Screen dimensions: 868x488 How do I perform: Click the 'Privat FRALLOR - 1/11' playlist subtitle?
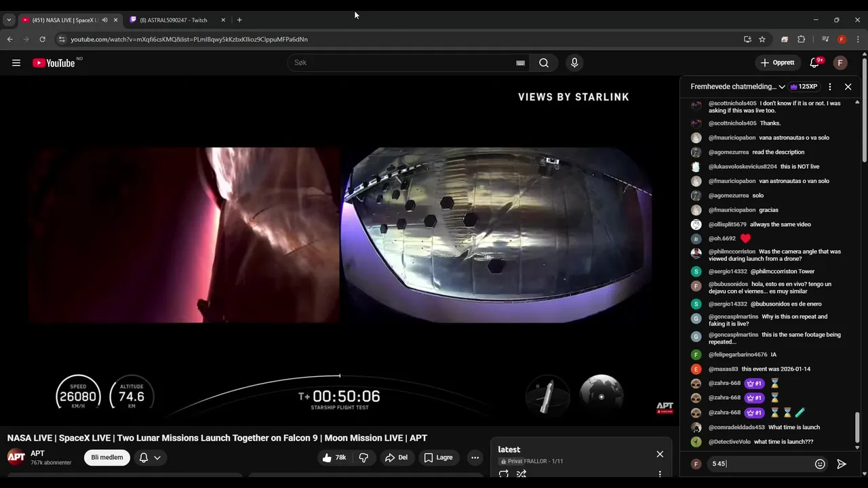531,462
